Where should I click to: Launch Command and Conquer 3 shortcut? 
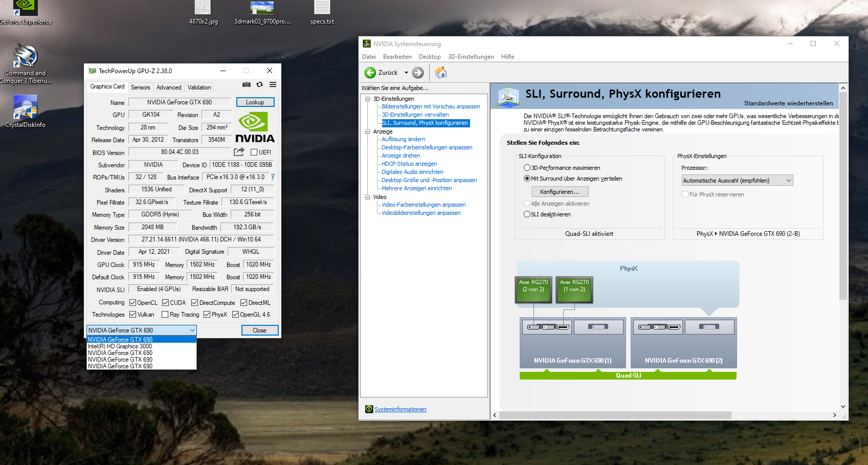[x=26, y=64]
